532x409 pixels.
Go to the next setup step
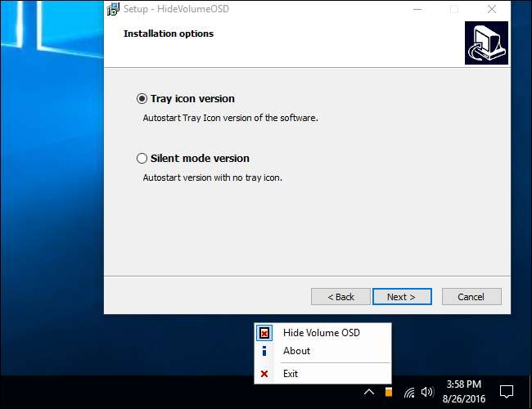pyautogui.click(x=402, y=297)
